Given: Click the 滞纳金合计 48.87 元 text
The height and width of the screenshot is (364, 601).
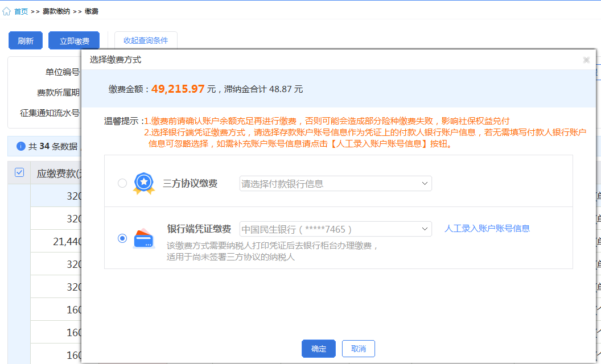Looking at the screenshot, I should point(264,89).
